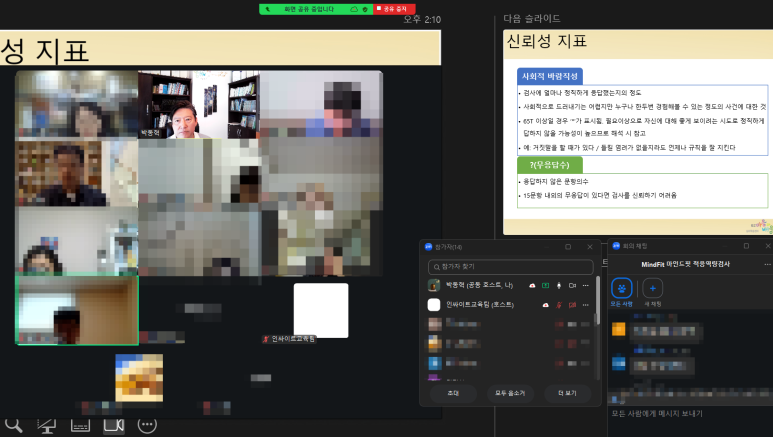Screen dimensions: 773x437
Task: Open more options for 인싸이트교육팀 participant row
Action: click(585, 305)
